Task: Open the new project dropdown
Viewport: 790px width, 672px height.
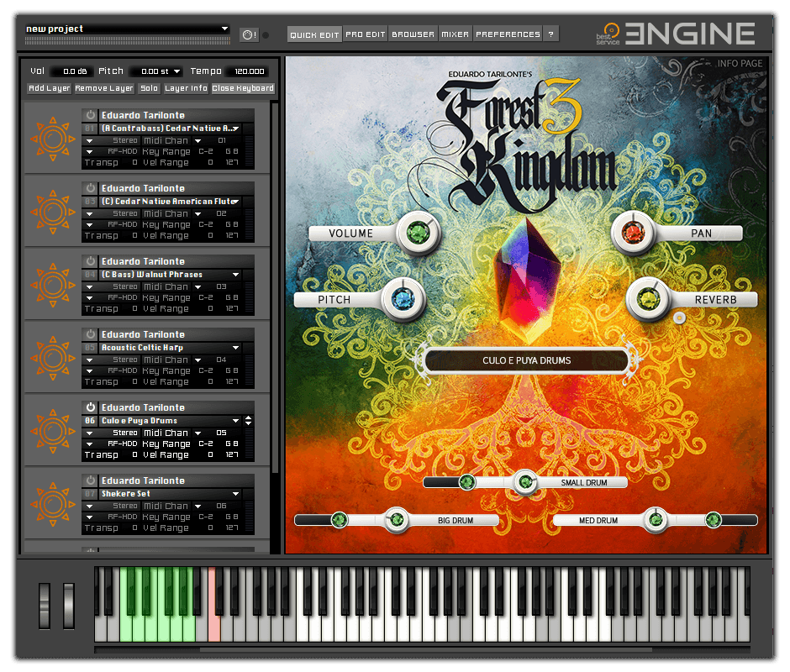Action: pyautogui.click(x=224, y=29)
